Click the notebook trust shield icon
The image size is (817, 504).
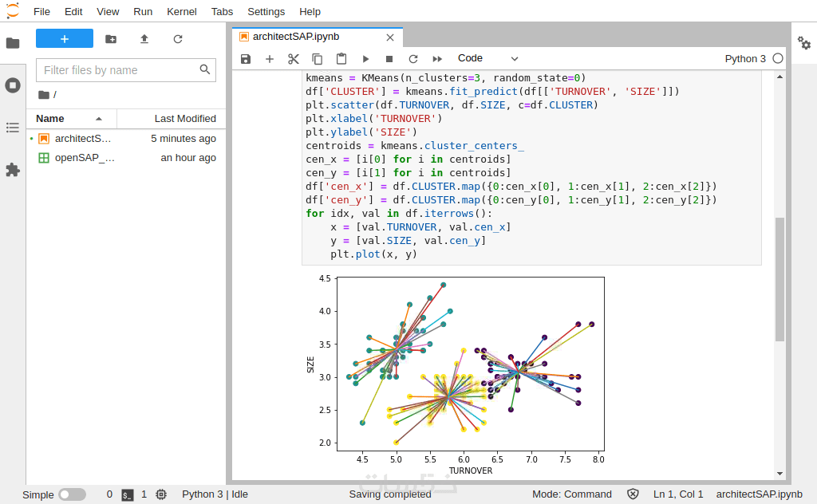[633, 494]
